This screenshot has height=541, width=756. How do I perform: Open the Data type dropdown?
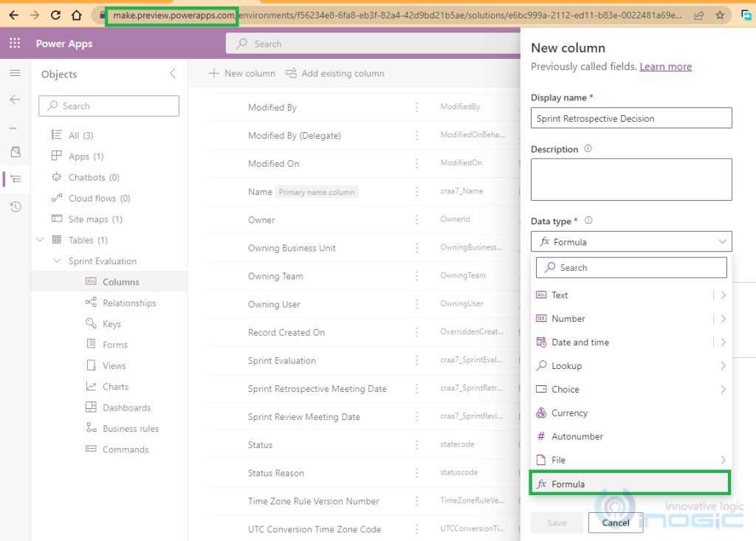click(631, 241)
